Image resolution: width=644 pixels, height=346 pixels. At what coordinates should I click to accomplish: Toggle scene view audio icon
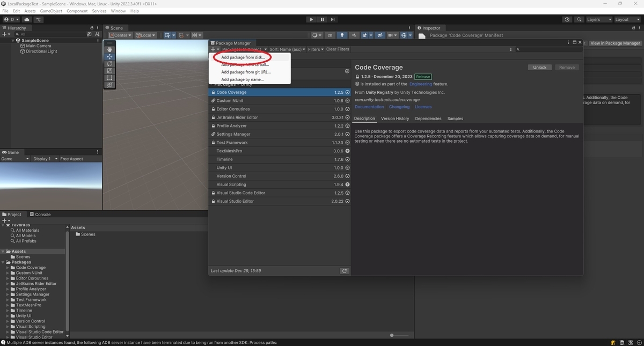(354, 35)
